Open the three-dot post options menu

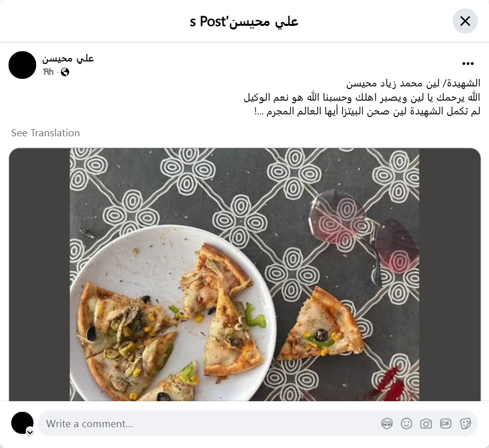468,64
